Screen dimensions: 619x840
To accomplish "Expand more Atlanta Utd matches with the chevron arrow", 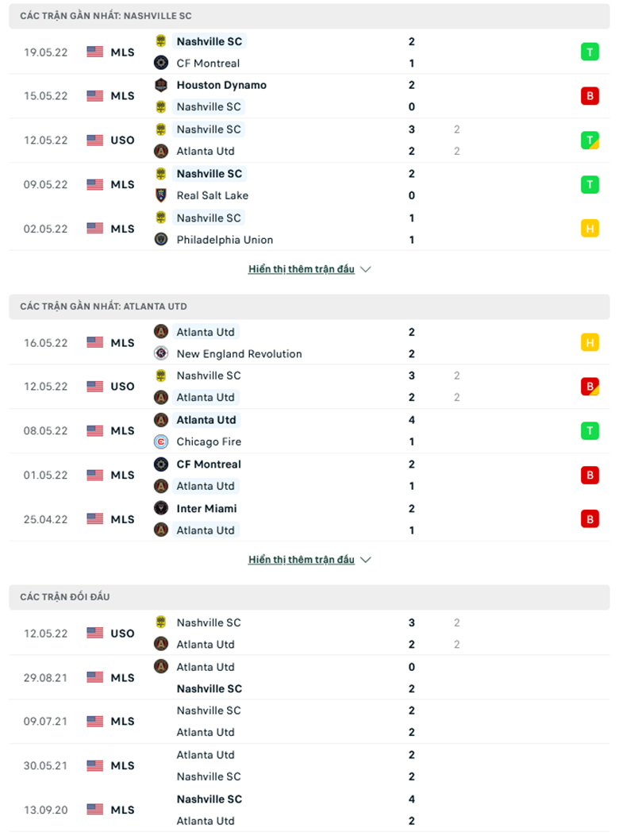I will point(366,559).
